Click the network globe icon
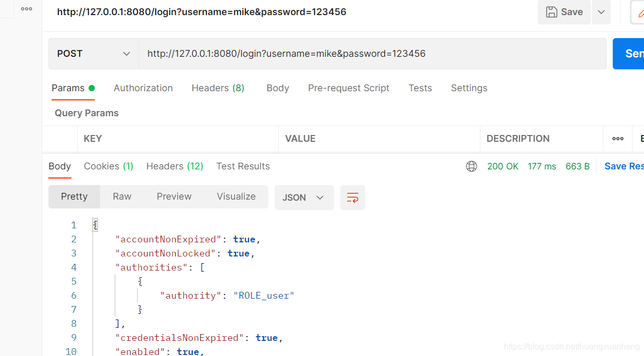This screenshot has width=644, height=356. (472, 166)
